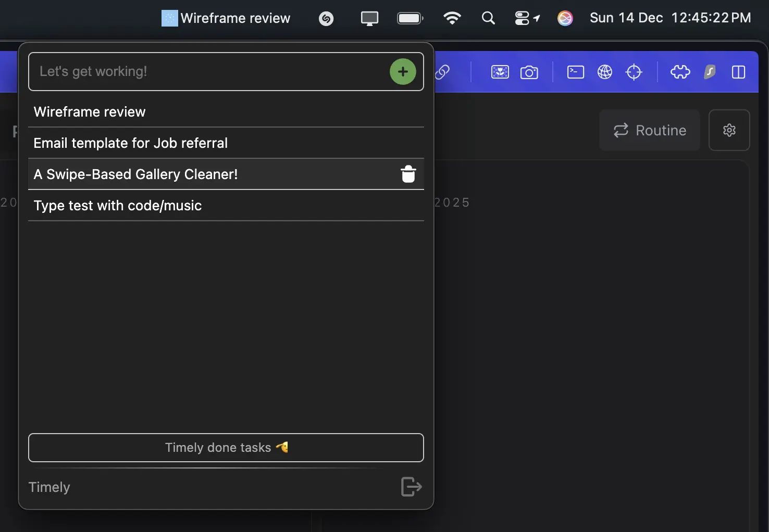Click the logout icon beside Timely

click(x=411, y=487)
